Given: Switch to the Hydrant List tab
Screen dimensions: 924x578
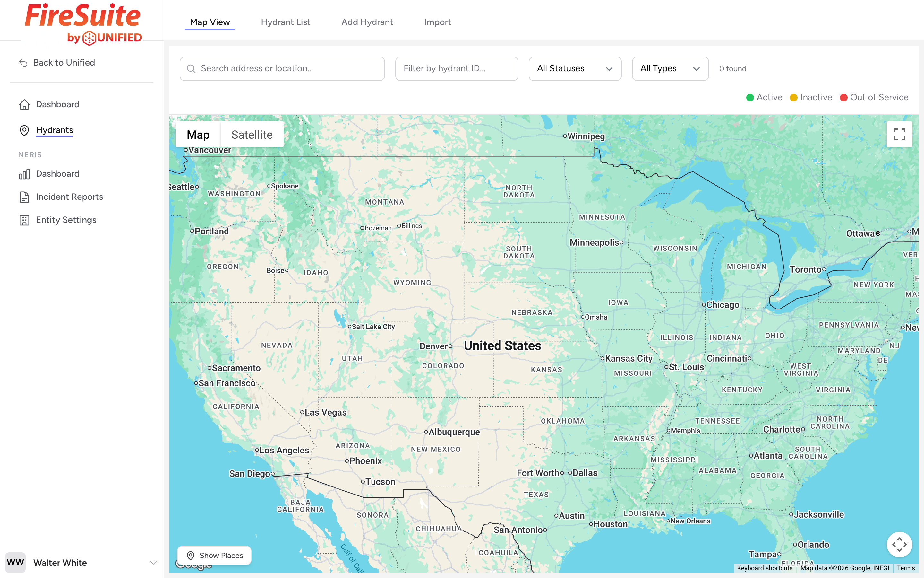Looking at the screenshot, I should tap(286, 22).
